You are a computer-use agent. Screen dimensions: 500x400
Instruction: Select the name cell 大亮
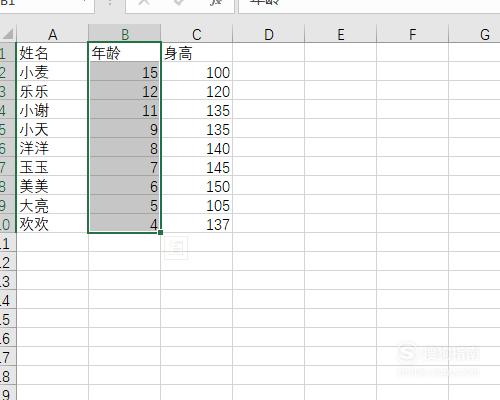pyautogui.click(x=52, y=205)
